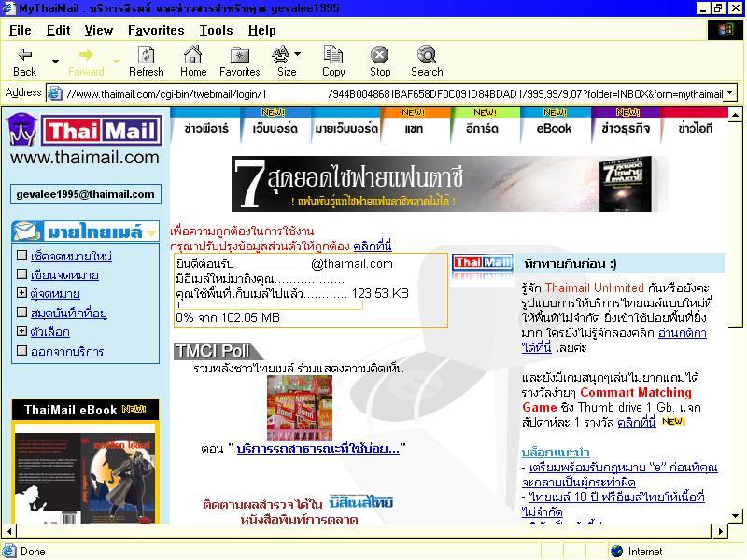Screen dimensions: 747x560
Task: Click the Home toolbar icon
Action: (x=193, y=59)
